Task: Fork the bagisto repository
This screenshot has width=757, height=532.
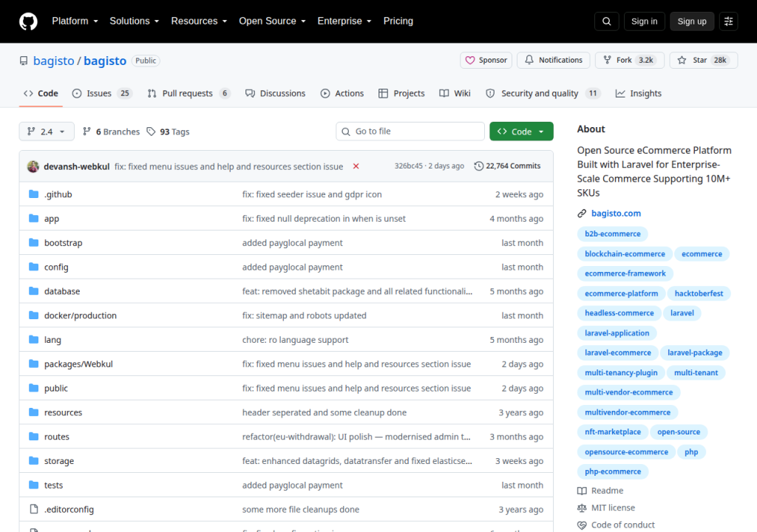Action: tap(630, 61)
